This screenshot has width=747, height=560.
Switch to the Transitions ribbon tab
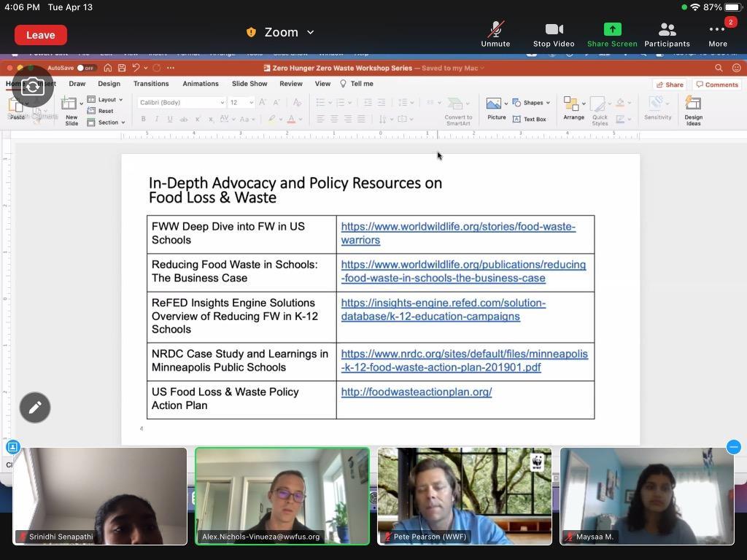pos(151,84)
